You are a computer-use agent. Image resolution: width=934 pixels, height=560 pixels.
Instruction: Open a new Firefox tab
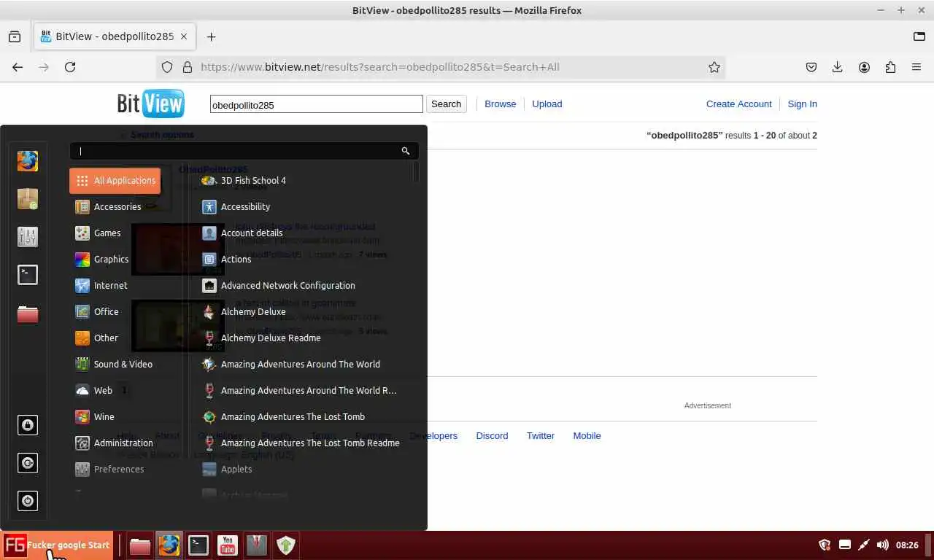click(211, 36)
